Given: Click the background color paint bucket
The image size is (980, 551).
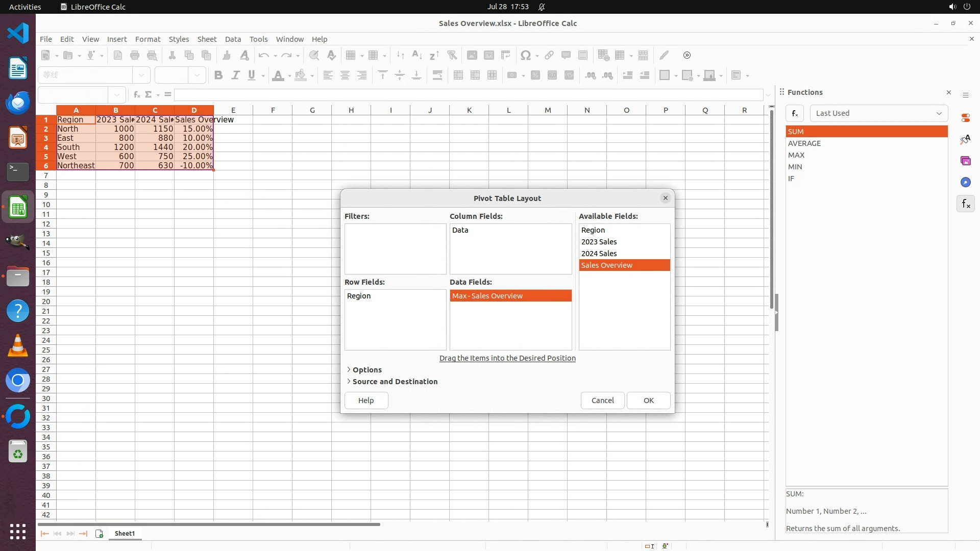Looking at the screenshot, I should pyautogui.click(x=301, y=76).
